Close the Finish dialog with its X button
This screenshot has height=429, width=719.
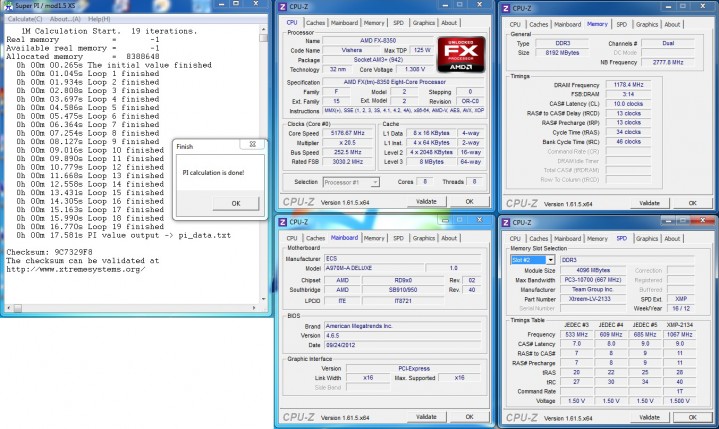point(252,144)
